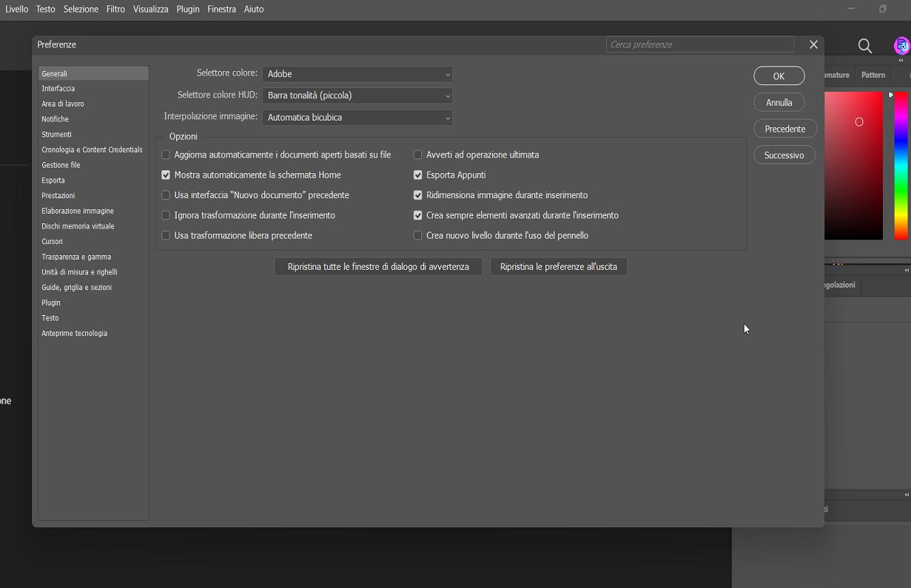Click the Cerca preferenze search field
911x588 pixels.
pyautogui.click(x=700, y=44)
